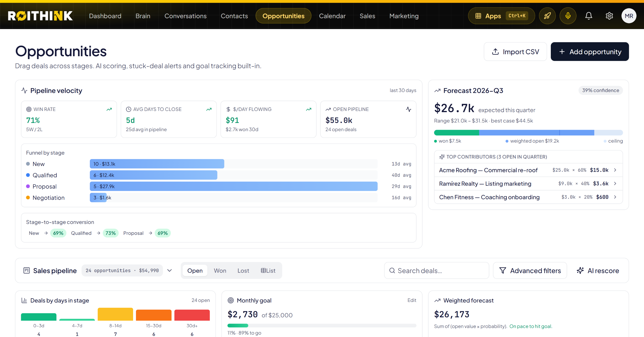Viewport: 644px width, 337px height.
Task: Click the Weighted forecast trend icon
Action: (437, 300)
